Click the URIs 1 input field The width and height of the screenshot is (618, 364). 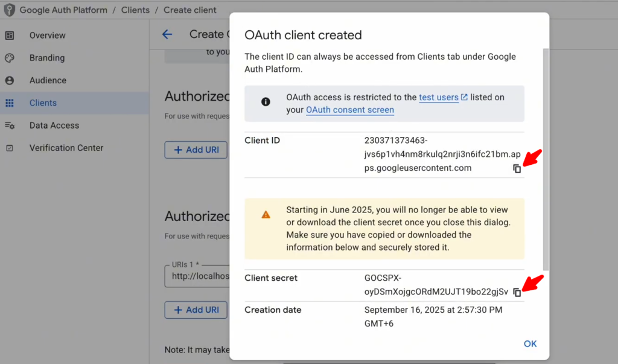click(199, 276)
